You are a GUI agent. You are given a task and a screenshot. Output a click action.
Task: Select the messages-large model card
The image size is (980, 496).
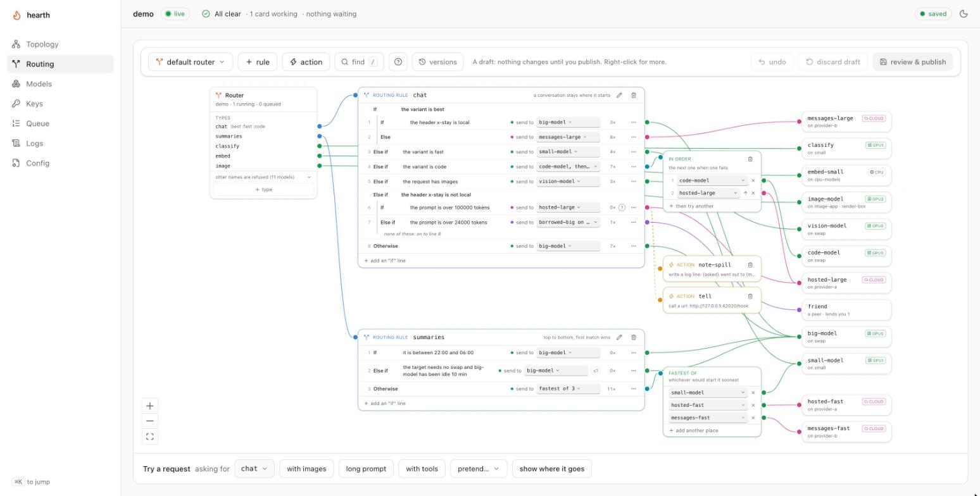pyautogui.click(x=846, y=121)
